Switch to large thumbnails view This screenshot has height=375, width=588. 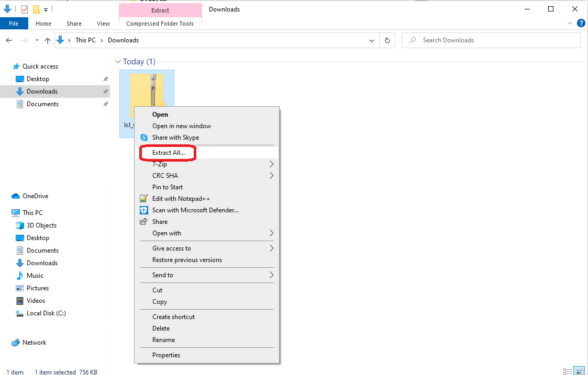[x=579, y=371]
